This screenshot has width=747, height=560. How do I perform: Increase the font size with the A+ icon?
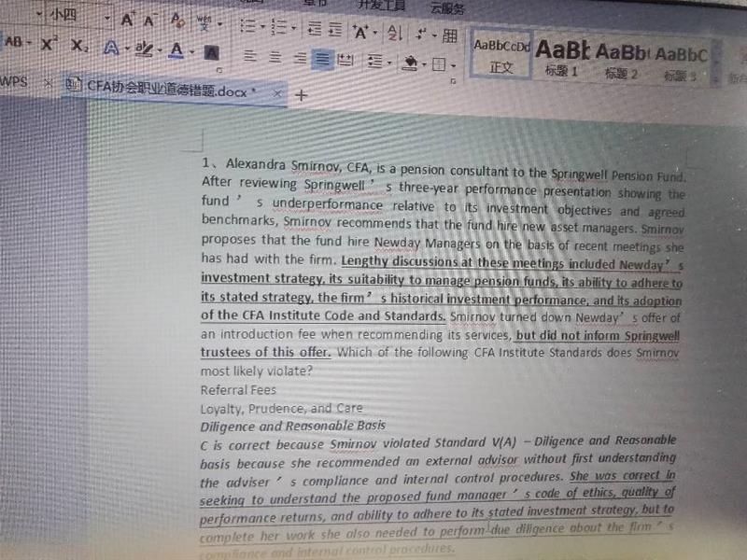click(127, 20)
